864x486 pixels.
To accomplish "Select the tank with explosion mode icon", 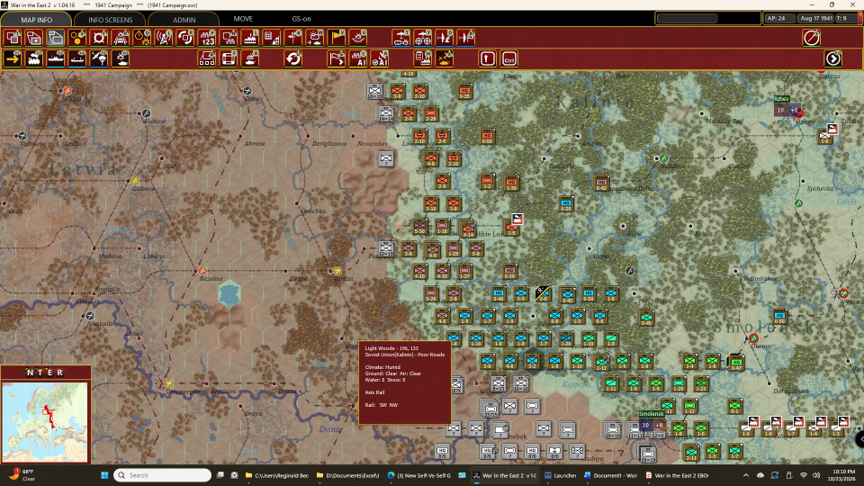I will click(x=121, y=58).
